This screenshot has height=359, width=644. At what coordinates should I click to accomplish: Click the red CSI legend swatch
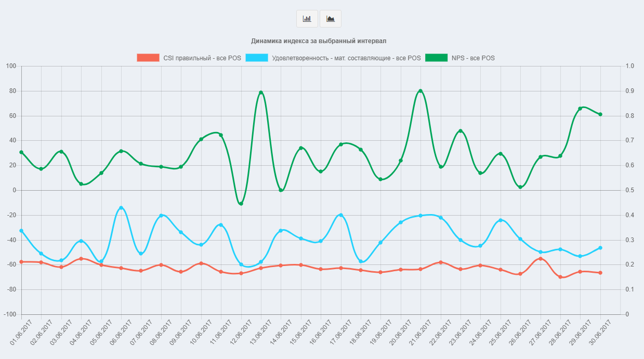(x=148, y=58)
